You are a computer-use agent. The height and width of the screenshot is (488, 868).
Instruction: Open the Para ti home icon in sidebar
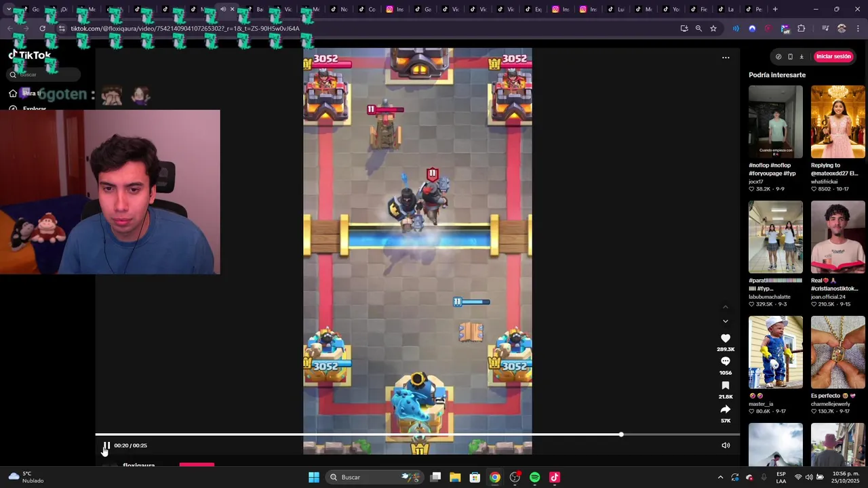[x=13, y=94]
